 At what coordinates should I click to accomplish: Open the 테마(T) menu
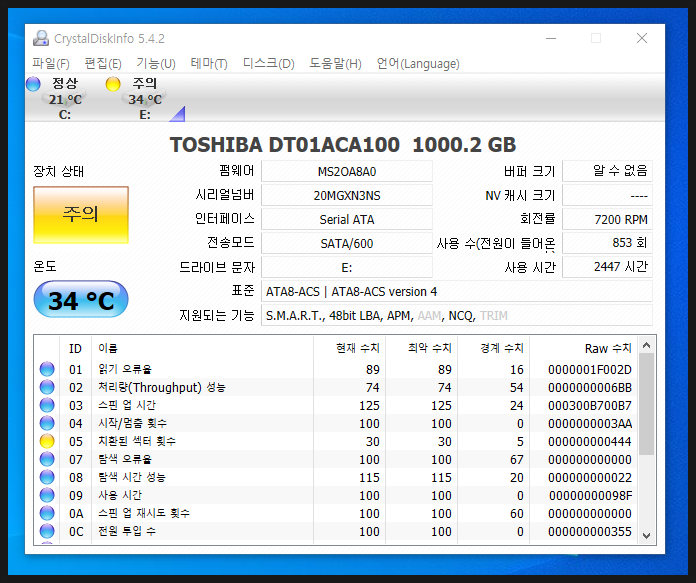209,63
